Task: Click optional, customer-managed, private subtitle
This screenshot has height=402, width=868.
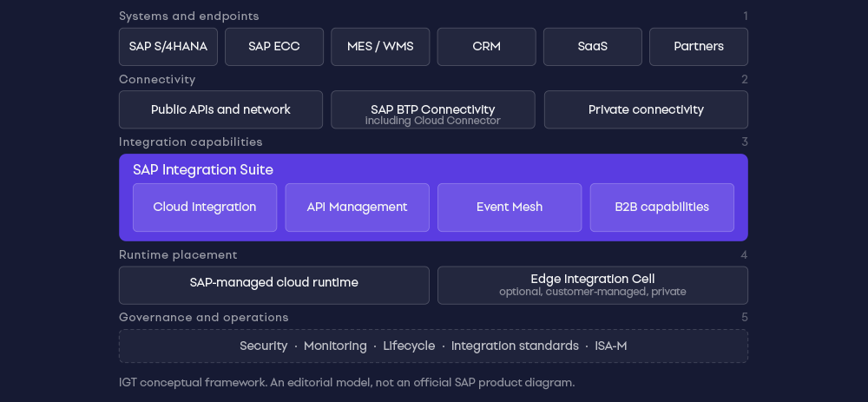Action: coord(593,292)
